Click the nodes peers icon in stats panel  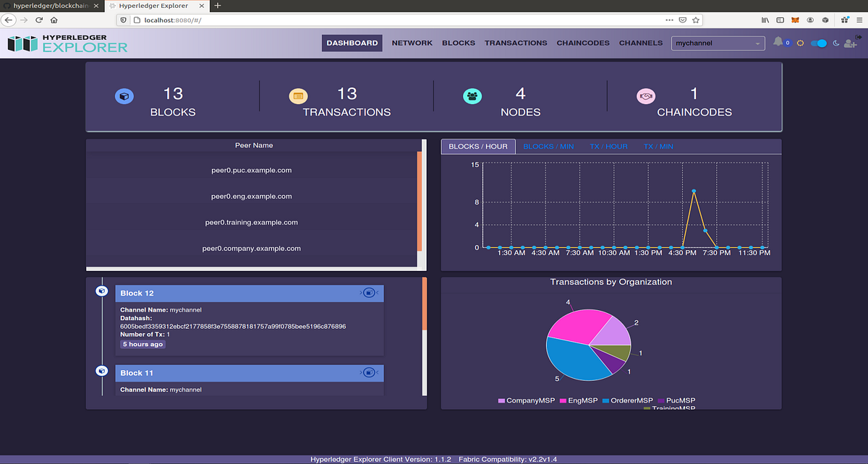point(472,95)
